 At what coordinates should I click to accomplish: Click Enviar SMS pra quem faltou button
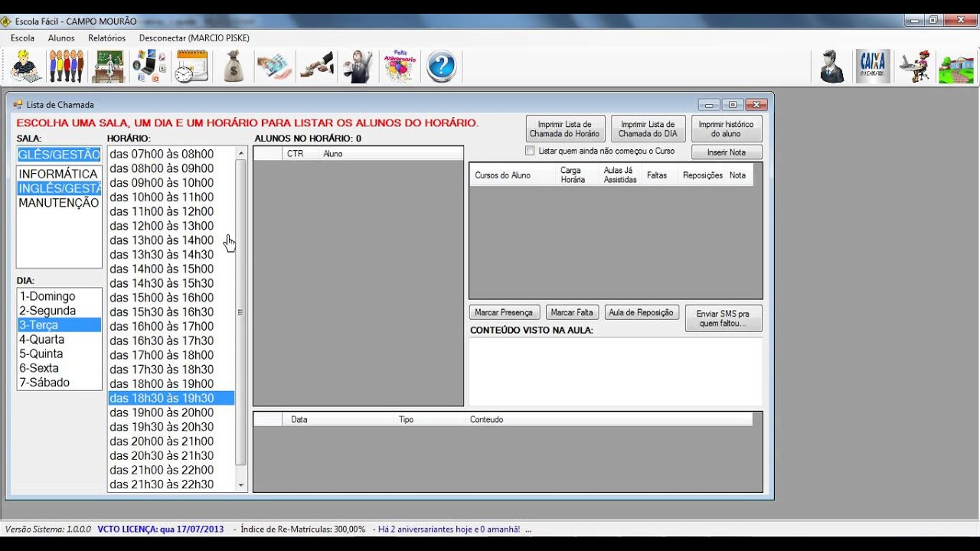(723, 318)
